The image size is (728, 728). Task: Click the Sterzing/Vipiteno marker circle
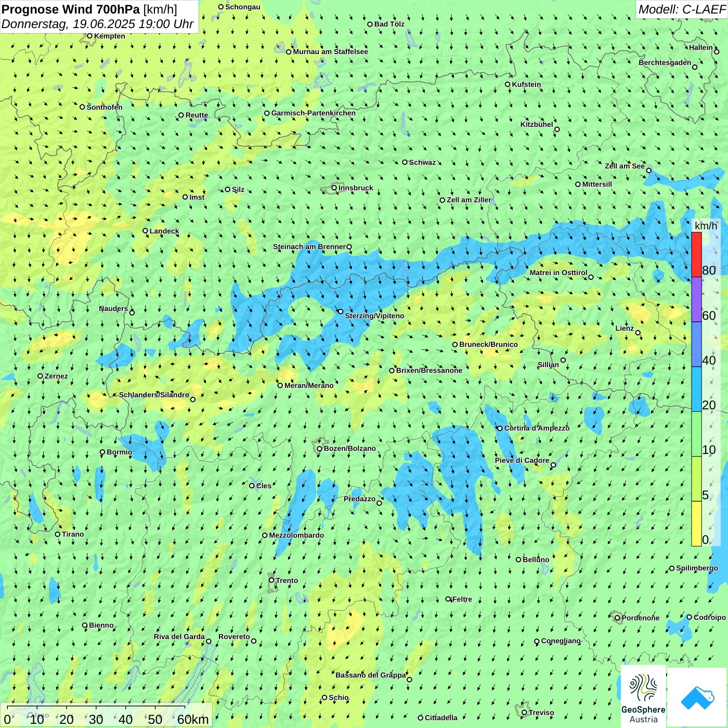coord(341,311)
